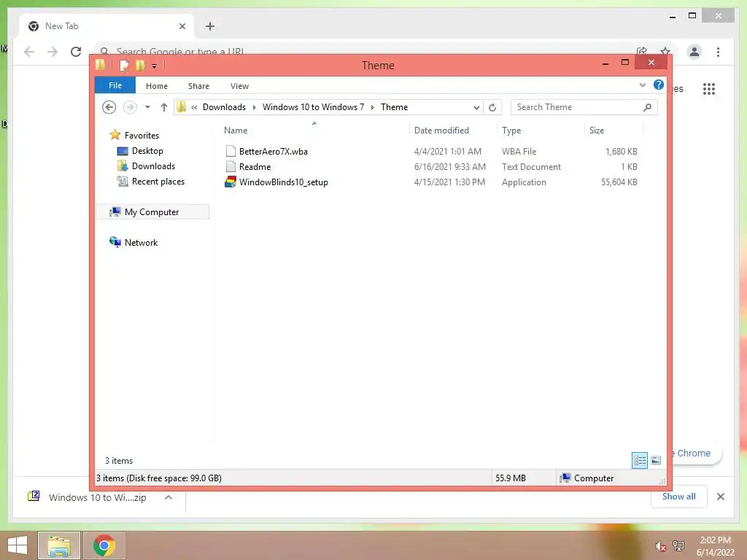747x560 pixels.
Task: Click Windows 10 to Windows 7 breadcrumb
Action: (x=313, y=107)
